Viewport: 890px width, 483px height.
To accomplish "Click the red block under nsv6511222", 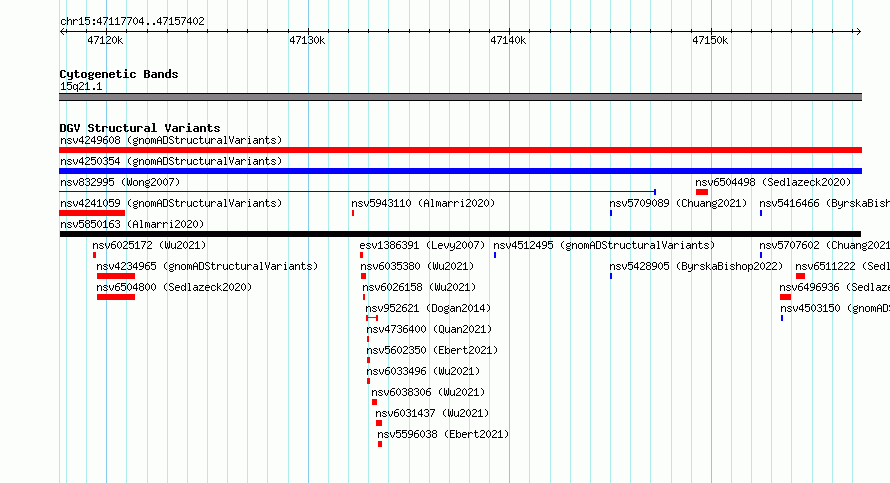I will (800, 276).
